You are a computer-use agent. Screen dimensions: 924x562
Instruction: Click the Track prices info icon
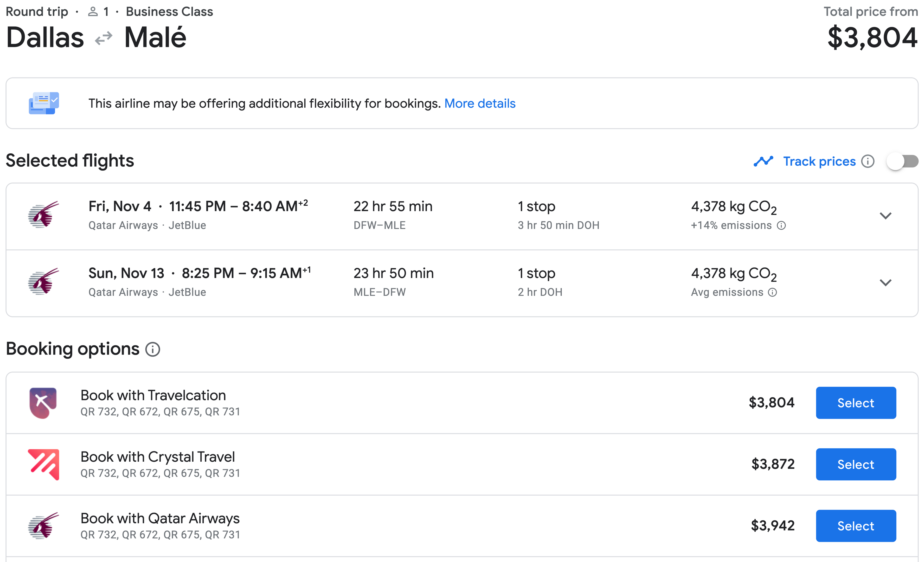click(867, 161)
